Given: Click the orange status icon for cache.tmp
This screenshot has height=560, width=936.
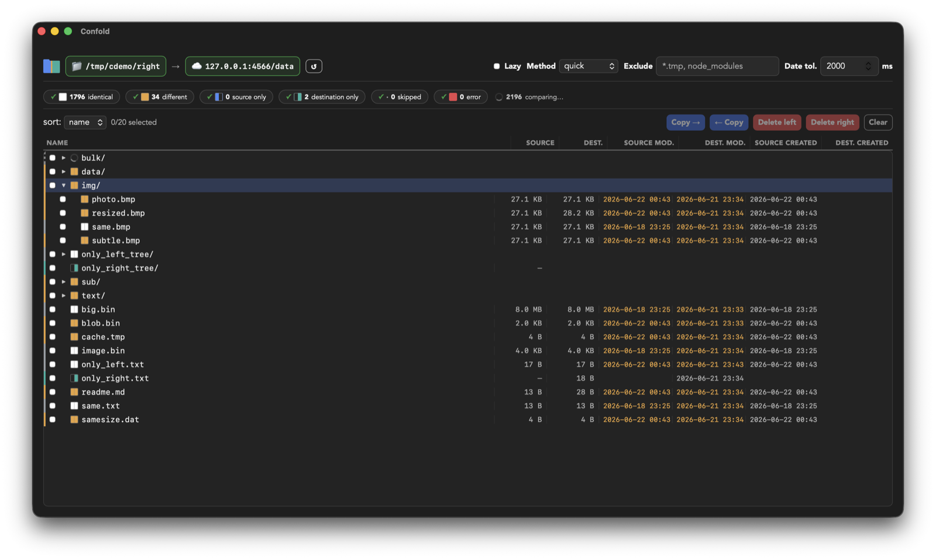Looking at the screenshot, I should click(74, 337).
